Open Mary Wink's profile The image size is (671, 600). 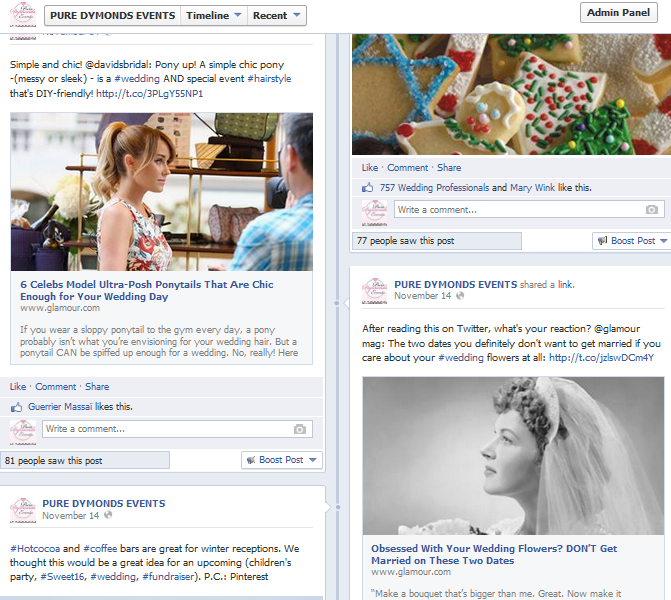pyautogui.click(x=532, y=187)
